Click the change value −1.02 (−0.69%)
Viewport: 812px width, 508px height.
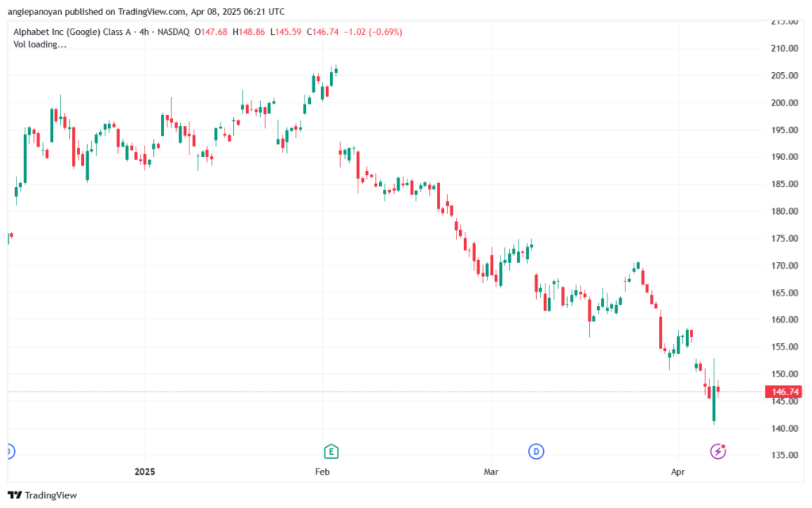coord(373,32)
